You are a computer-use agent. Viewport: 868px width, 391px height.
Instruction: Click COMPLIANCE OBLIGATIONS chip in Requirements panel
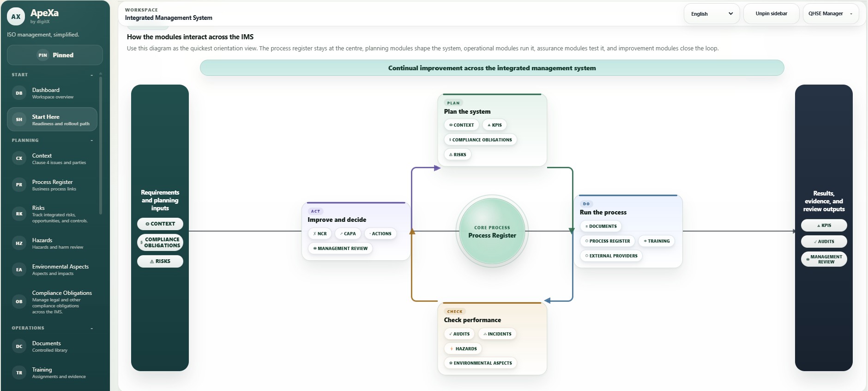(160, 242)
